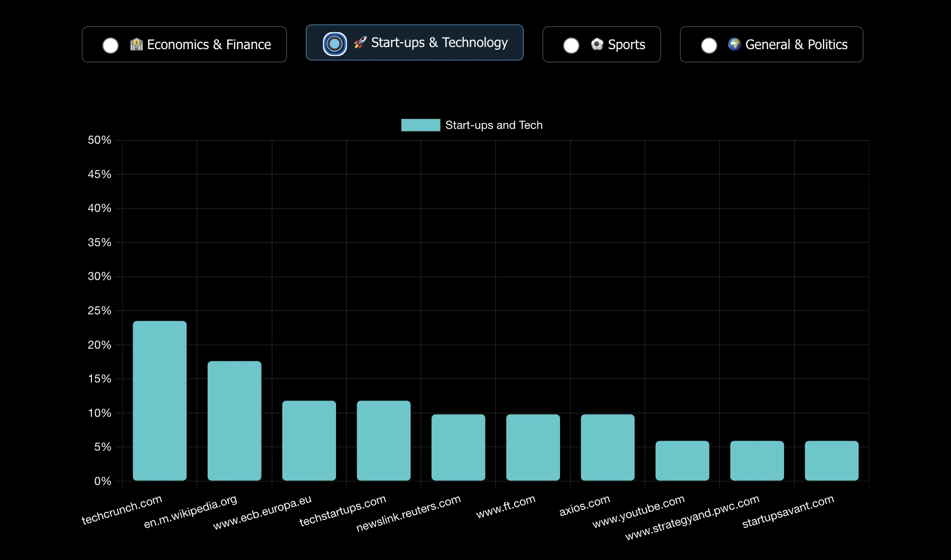This screenshot has width=951, height=560.
Task: Click the soccer ball icon
Action: coord(597,44)
